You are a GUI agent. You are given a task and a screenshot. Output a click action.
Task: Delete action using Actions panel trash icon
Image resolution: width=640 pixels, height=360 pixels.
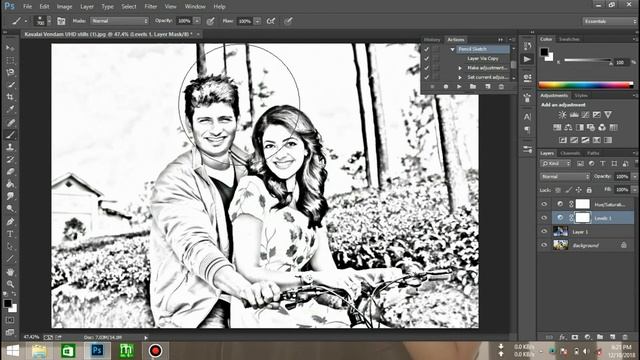point(501,87)
